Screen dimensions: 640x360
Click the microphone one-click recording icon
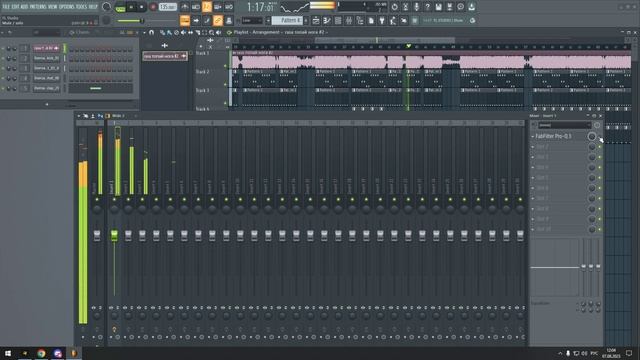pos(416,7)
